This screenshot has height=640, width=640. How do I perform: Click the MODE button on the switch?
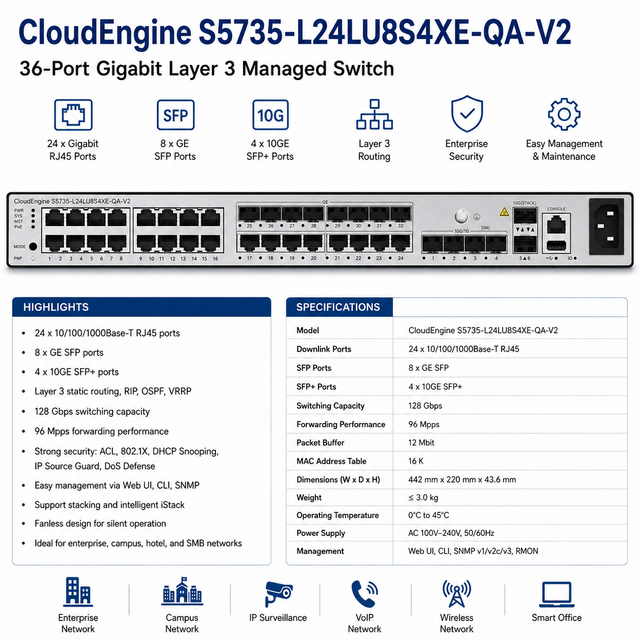(x=33, y=247)
